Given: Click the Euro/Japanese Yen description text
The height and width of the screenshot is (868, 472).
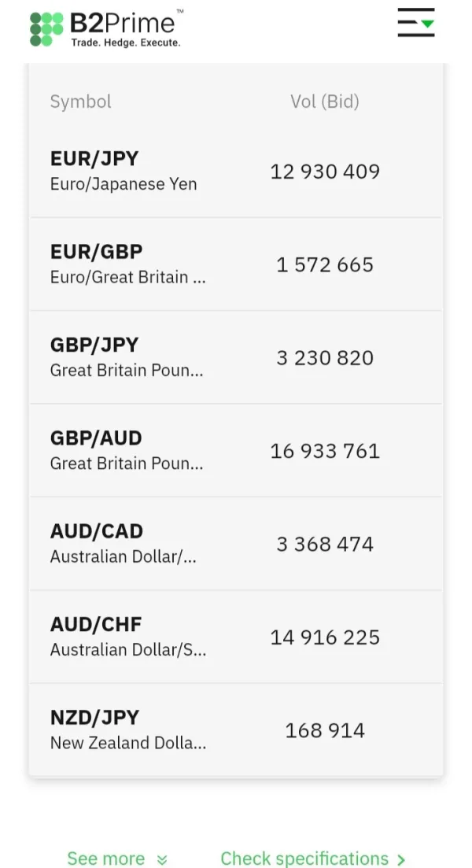Looking at the screenshot, I should pyautogui.click(x=124, y=184).
